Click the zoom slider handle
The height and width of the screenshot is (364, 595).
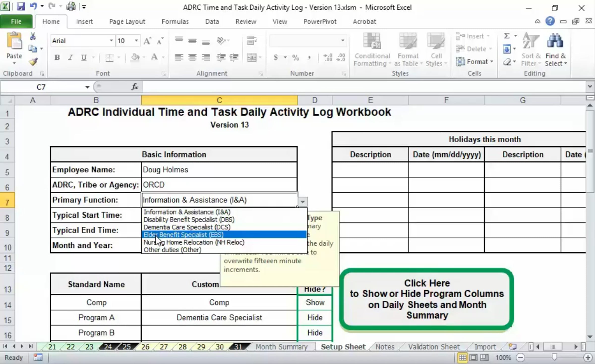(554, 357)
